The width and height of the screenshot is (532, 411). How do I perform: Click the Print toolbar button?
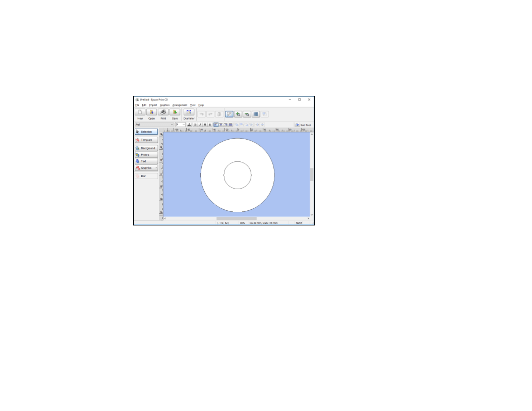tap(163, 113)
